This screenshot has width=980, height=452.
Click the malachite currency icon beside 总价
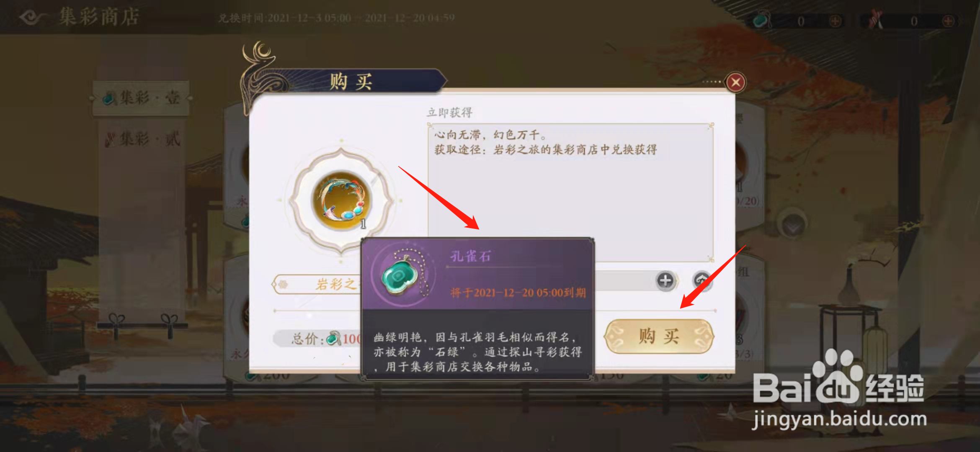(x=334, y=338)
